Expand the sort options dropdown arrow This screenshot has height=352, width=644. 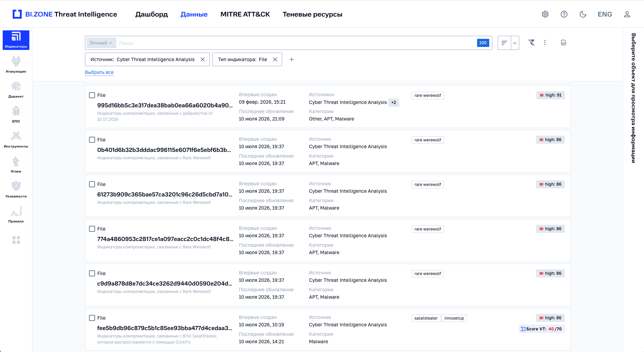click(x=515, y=43)
